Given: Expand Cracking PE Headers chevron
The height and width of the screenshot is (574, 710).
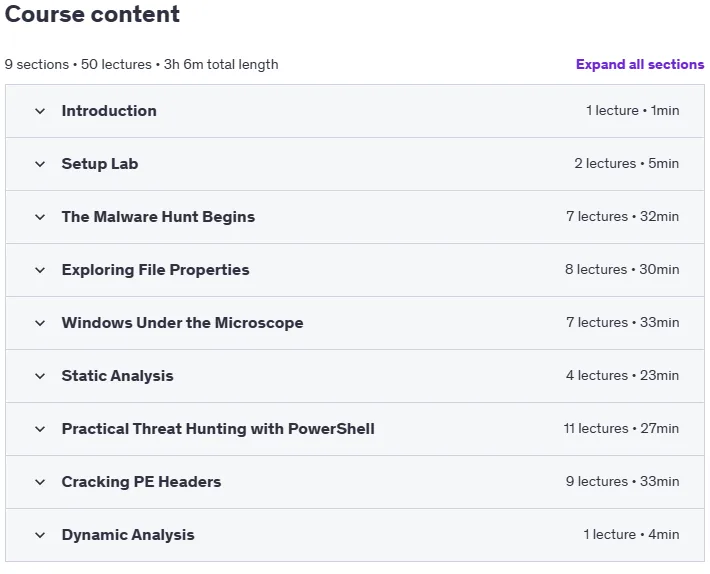Looking at the screenshot, I should [x=40, y=482].
